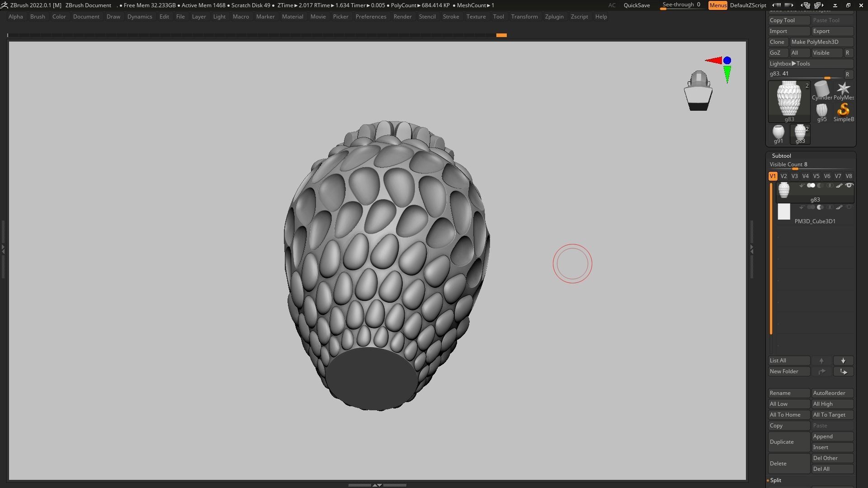Toggle eye visibility of g83 subtool
This screenshot has height=488, width=868.
(849, 186)
